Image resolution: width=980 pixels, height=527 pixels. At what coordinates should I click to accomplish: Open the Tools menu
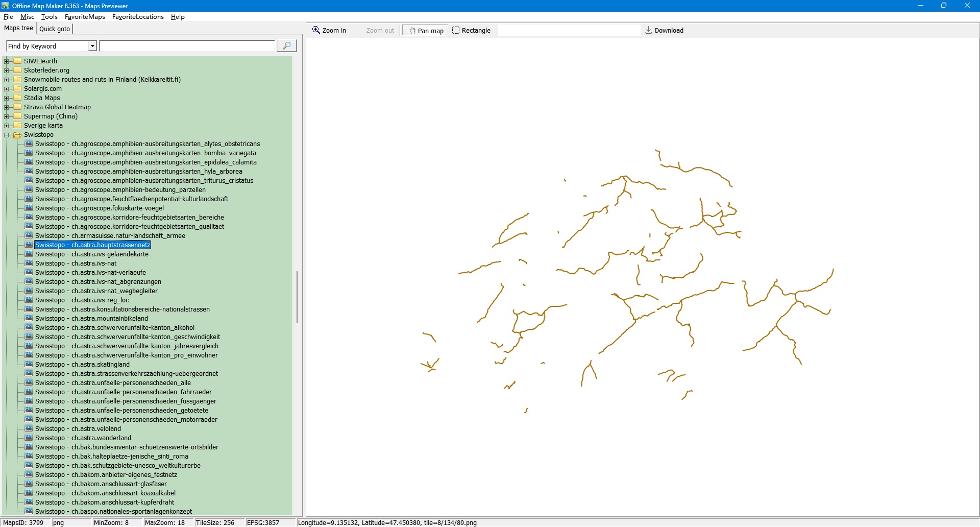coord(49,17)
